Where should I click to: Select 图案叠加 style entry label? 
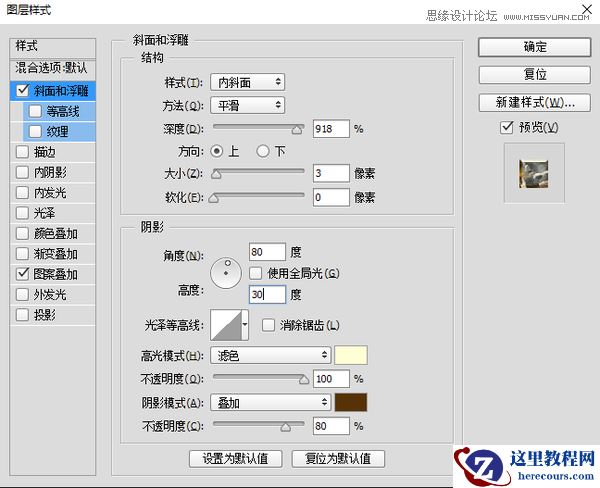55,274
